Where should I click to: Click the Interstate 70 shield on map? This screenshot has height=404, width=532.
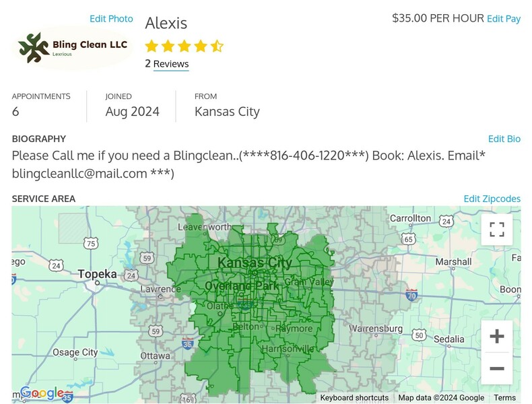click(x=411, y=295)
